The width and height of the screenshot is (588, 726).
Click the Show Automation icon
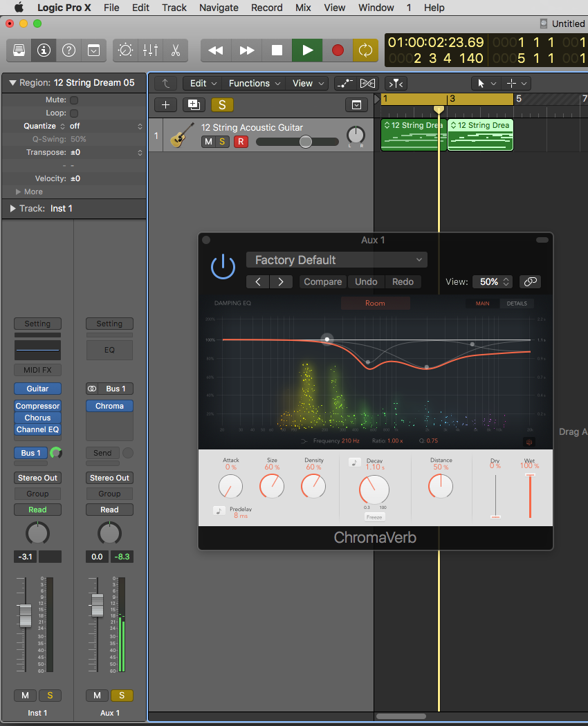pyautogui.click(x=344, y=84)
